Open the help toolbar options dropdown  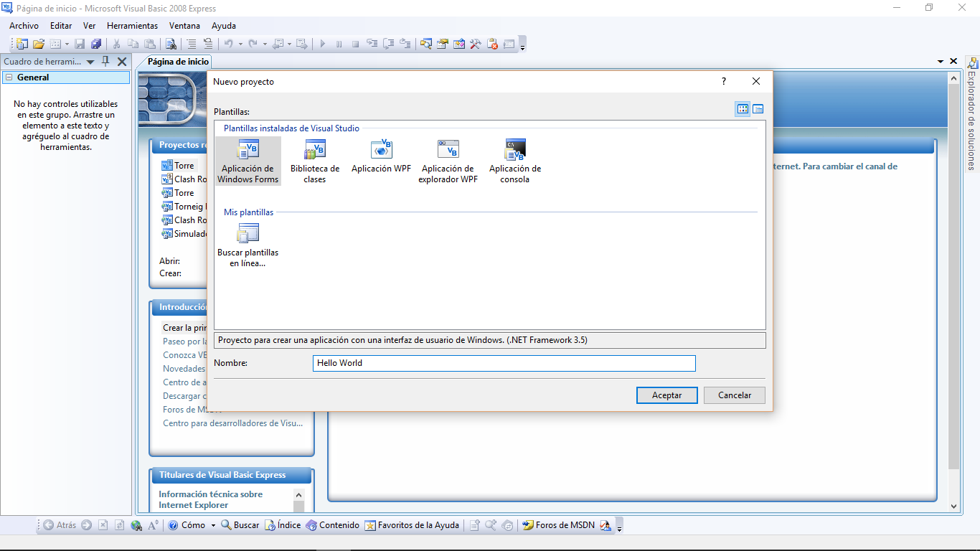[x=619, y=527]
